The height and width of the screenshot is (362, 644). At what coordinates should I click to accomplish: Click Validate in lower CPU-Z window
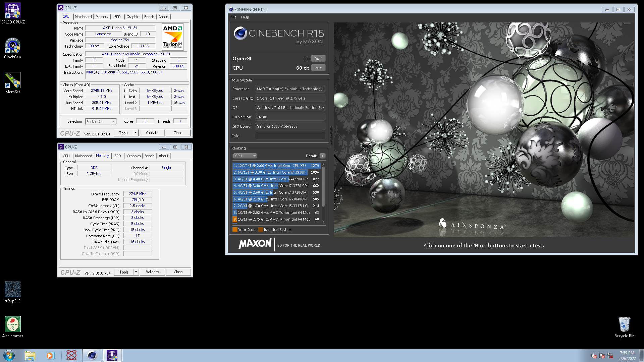click(152, 272)
